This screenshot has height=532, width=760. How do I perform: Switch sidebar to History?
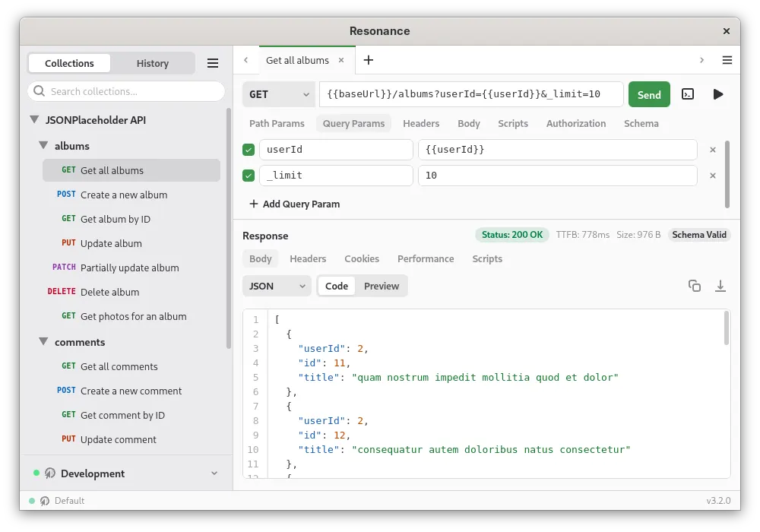pos(153,64)
